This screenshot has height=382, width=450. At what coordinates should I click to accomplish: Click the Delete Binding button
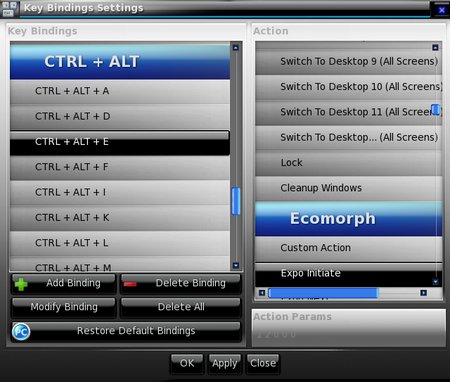coord(181,284)
